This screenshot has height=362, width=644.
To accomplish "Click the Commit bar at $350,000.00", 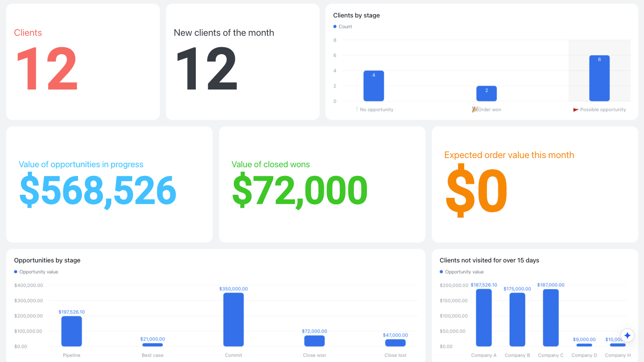I will 233,320.
